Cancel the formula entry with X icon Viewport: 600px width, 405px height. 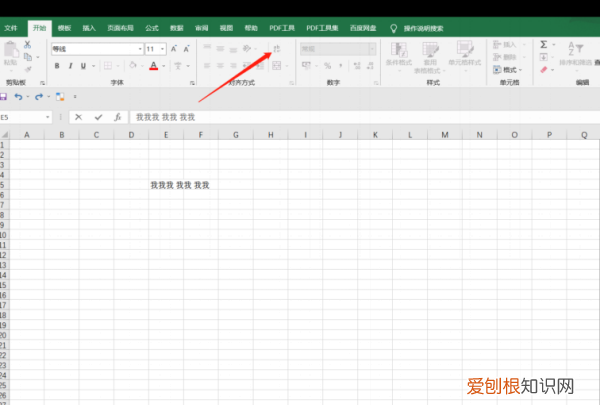(x=78, y=117)
